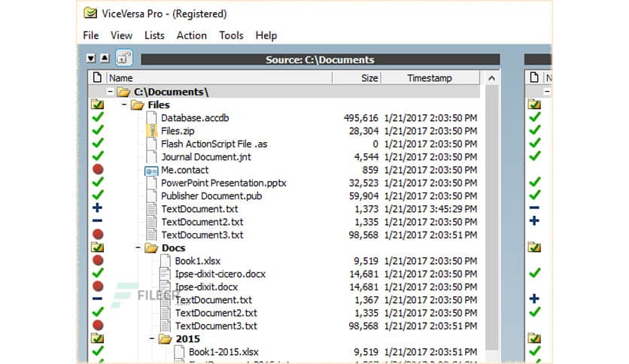Viewport: 629px width, 364px height.
Task: Click the collapse-all up arrow button
Action: (105, 58)
